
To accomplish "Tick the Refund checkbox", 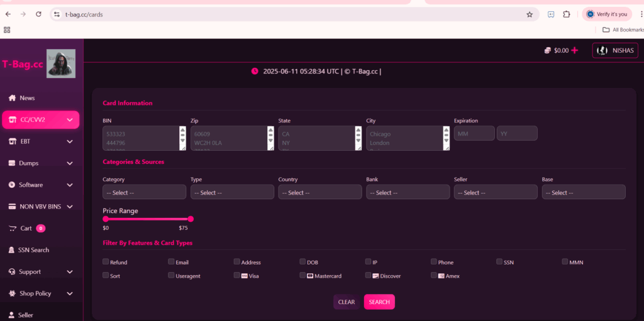I will [106, 261].
